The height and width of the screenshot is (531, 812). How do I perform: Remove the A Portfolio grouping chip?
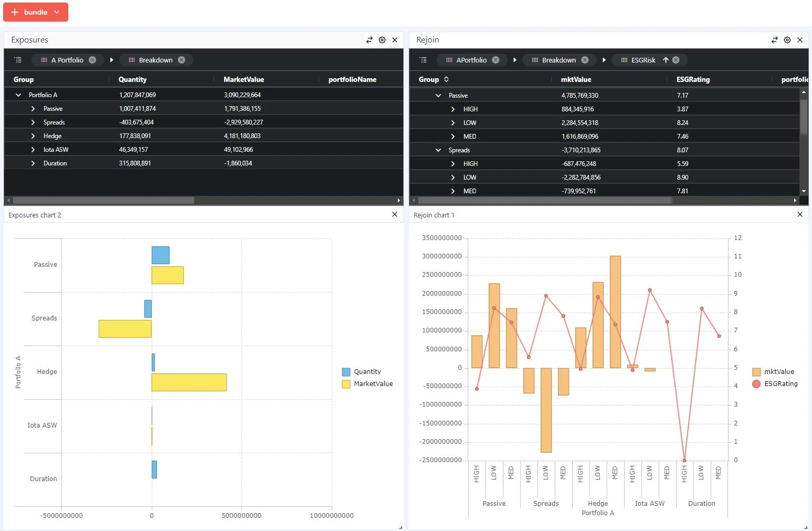pyautogui.click(x=92, y=60)
